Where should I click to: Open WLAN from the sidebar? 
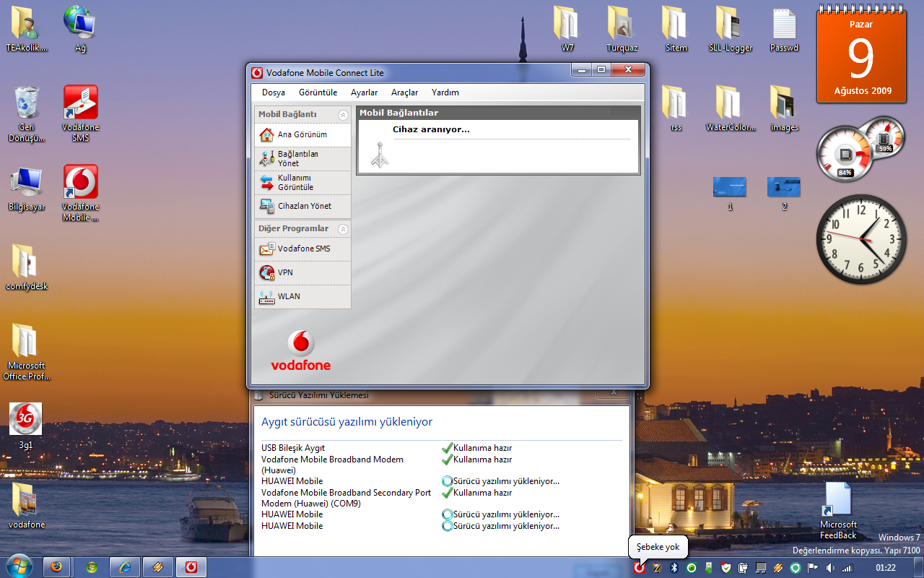click(303, 296)
